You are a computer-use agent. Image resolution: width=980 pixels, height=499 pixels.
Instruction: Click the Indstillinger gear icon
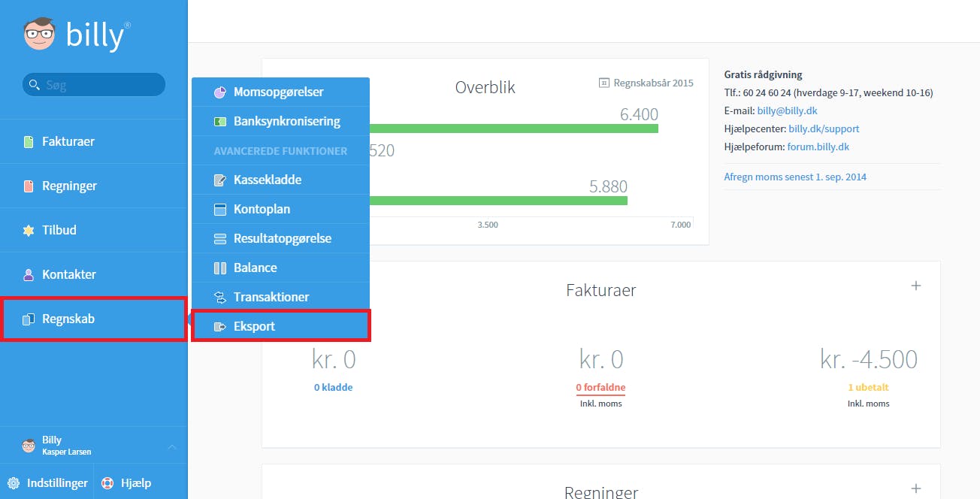point(14,483)
